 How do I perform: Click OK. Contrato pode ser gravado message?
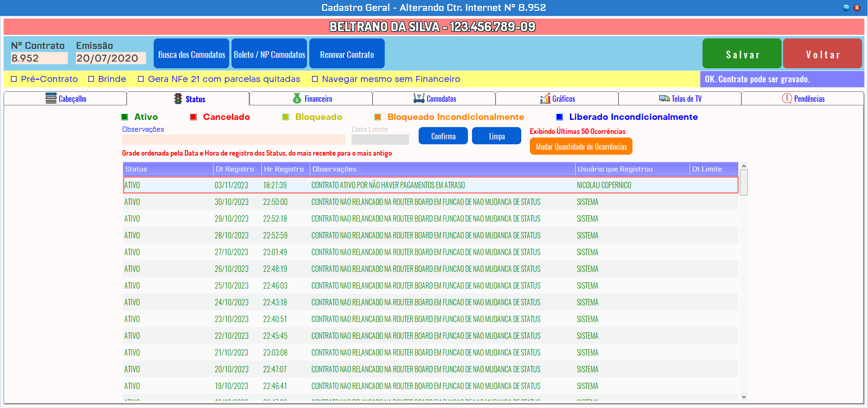point(757,79)
